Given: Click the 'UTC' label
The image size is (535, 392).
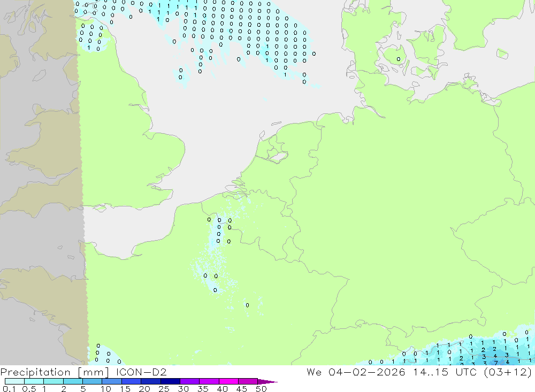Looking at the screenshot, I should (x=466, y=372).
